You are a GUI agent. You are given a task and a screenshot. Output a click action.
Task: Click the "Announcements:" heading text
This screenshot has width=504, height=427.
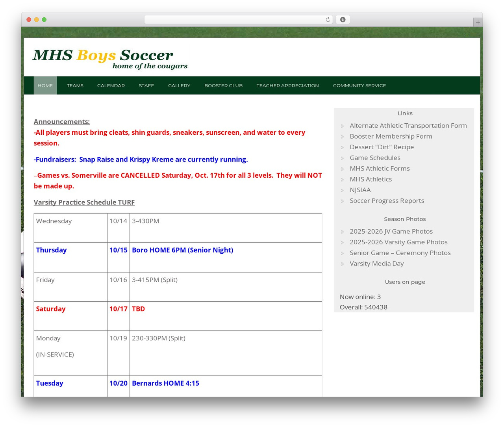click(x=62, y=122)
